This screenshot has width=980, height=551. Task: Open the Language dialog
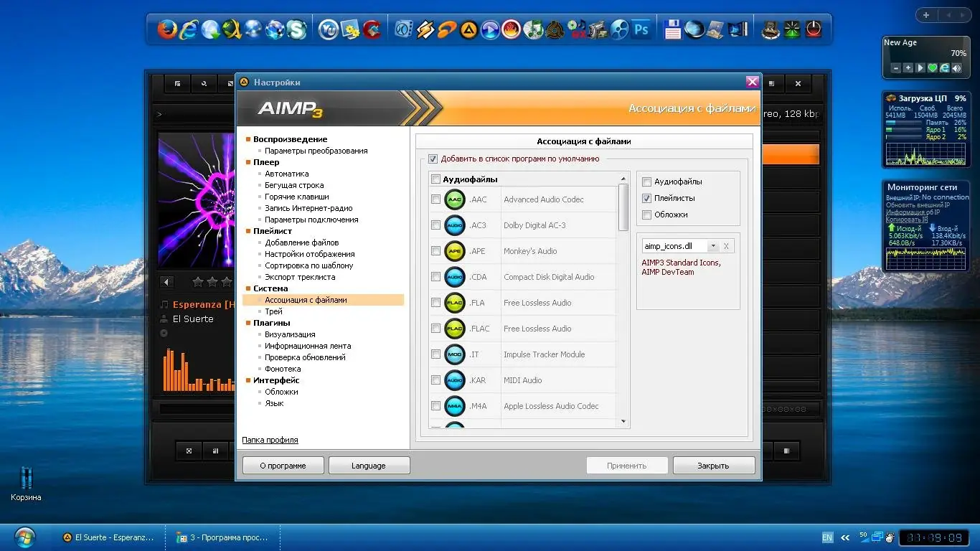[x=369, y=465]
